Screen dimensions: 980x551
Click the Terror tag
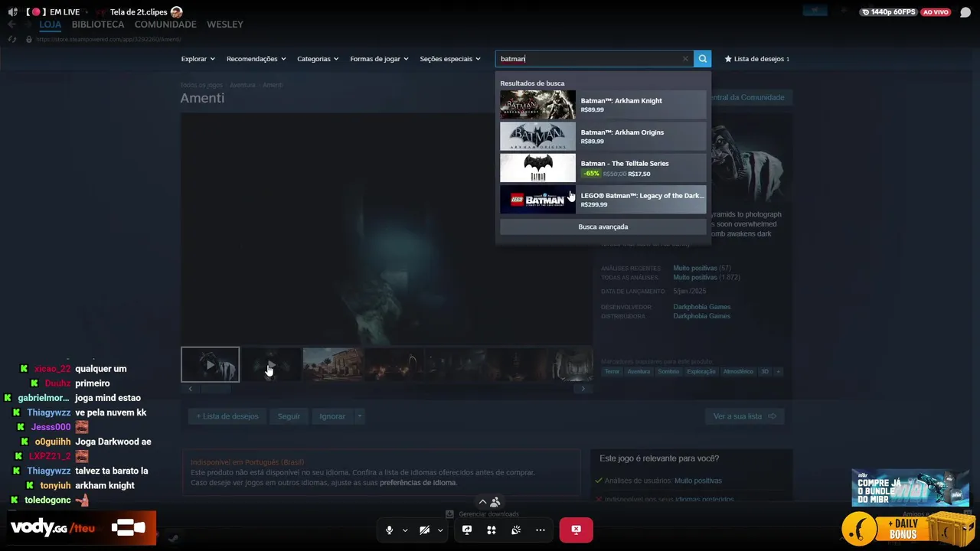point(612,371)
